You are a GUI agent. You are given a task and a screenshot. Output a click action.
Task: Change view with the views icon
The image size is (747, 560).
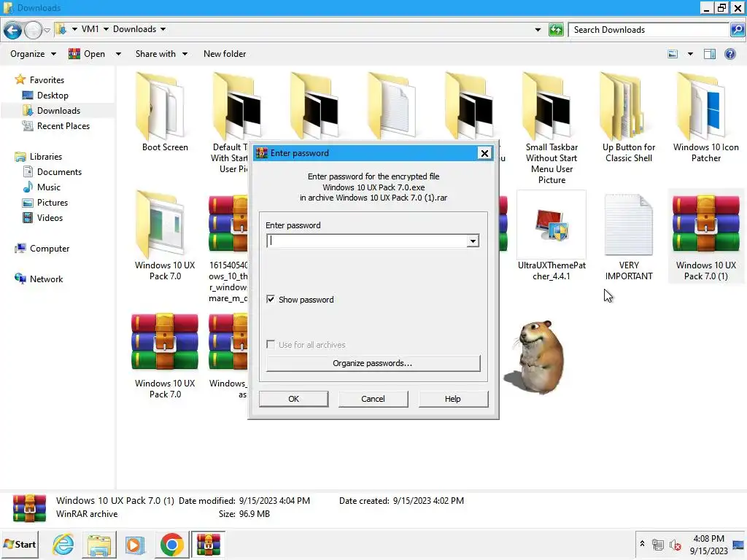(673, 54)
